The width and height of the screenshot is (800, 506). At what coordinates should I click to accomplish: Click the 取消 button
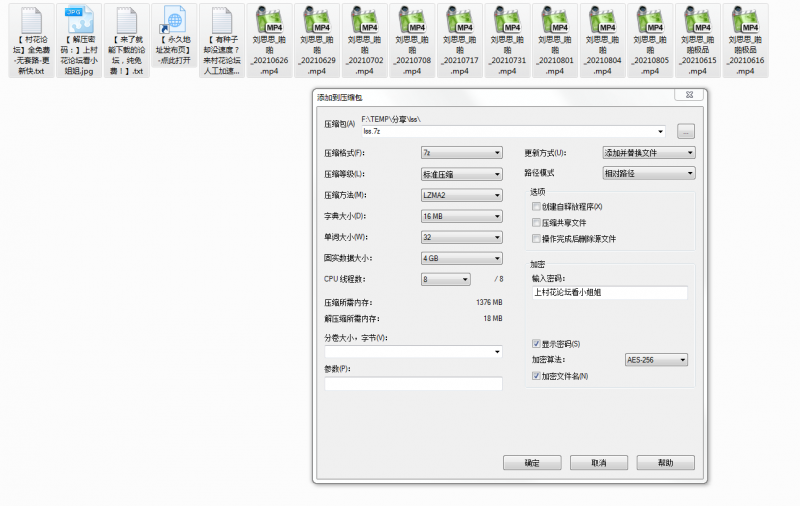(x=598, y=463)
